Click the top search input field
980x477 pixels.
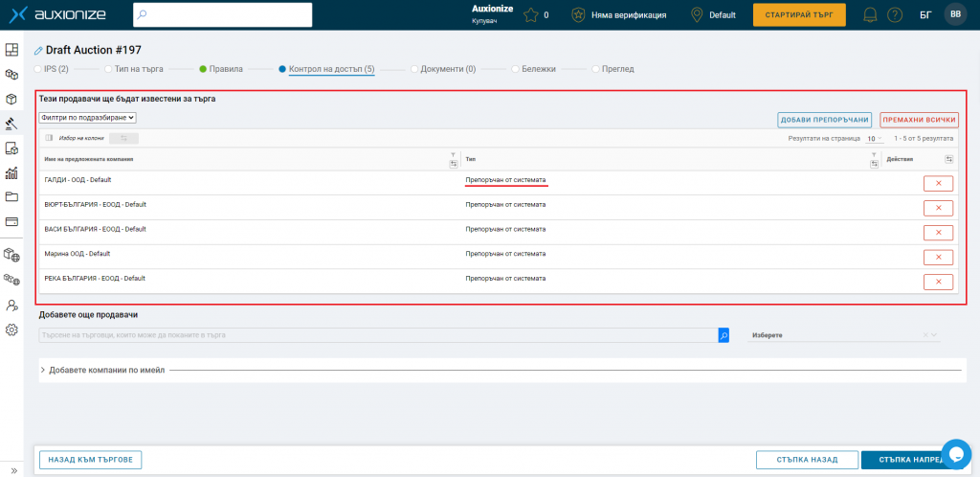[x=222, y=15]
